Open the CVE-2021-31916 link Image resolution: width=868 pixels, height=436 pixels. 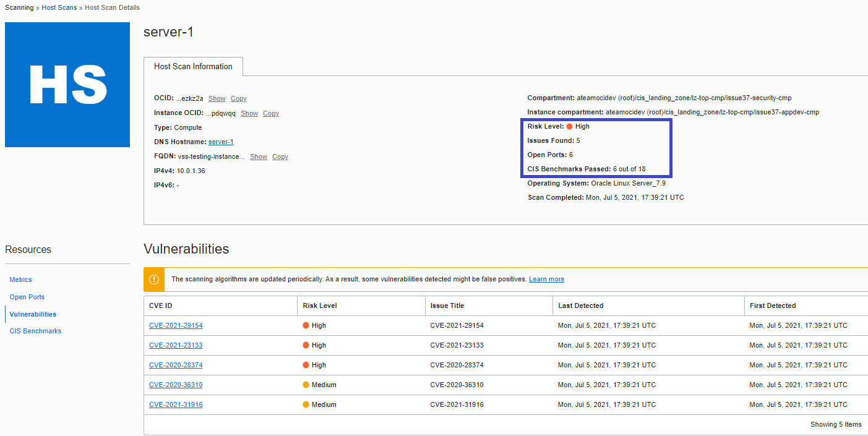(x=176, y=404)
